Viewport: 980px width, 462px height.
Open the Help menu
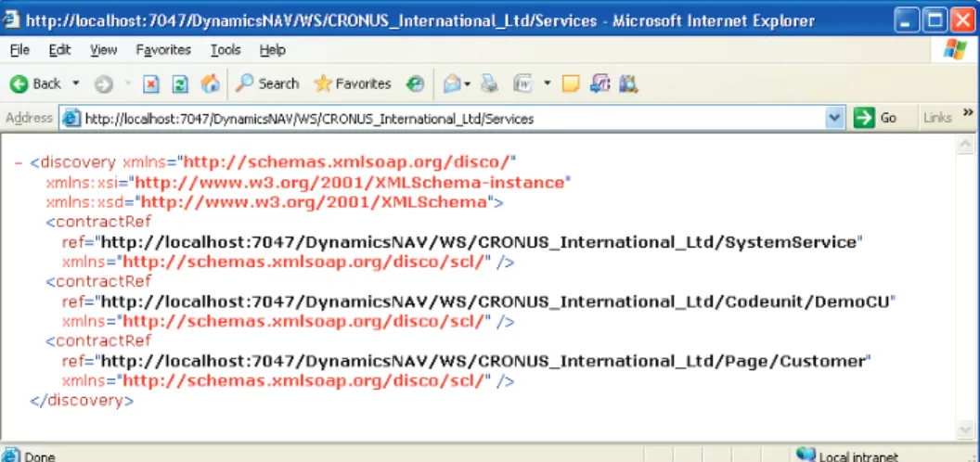273,50
